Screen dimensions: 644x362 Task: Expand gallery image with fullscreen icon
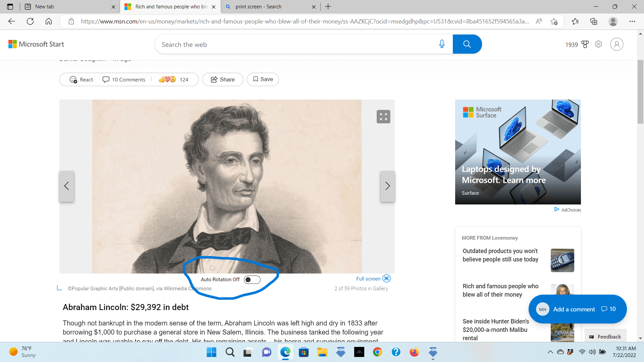click(x=383, y=117)
